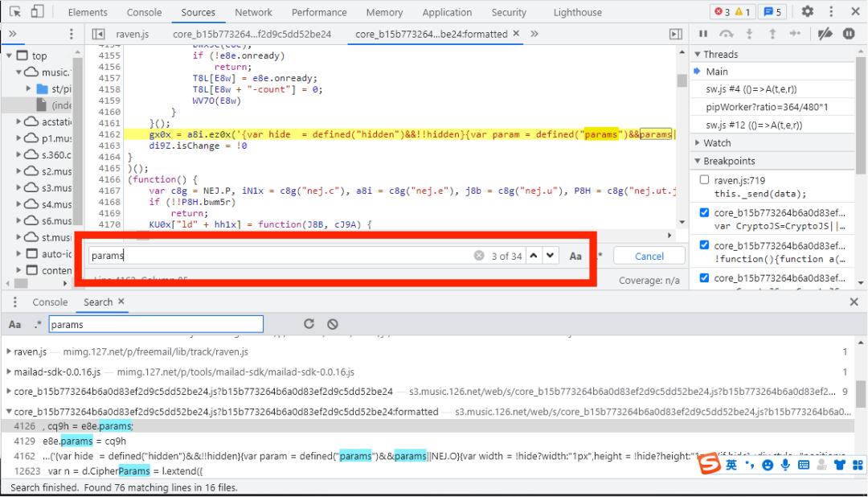Screen dimensions: 868x497
Task: Pause script execution in debugger
Action: click(703, 34)
